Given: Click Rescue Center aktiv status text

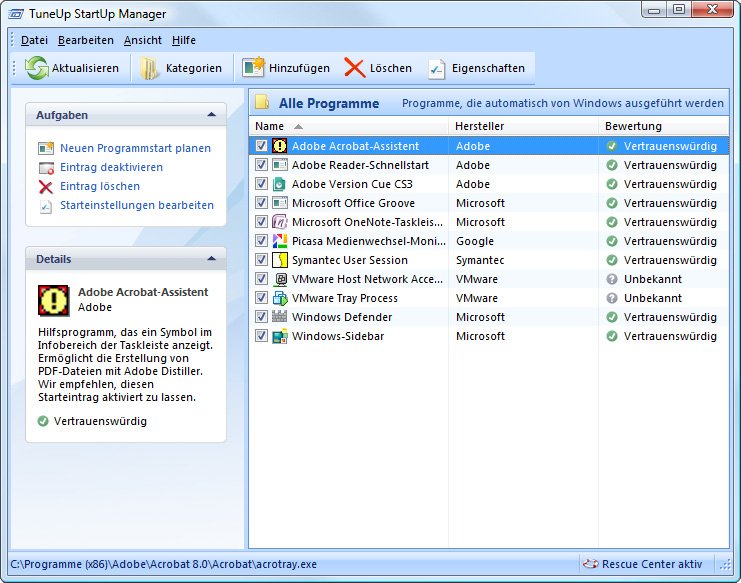Looking at the screenshot, I should point(652,564).
